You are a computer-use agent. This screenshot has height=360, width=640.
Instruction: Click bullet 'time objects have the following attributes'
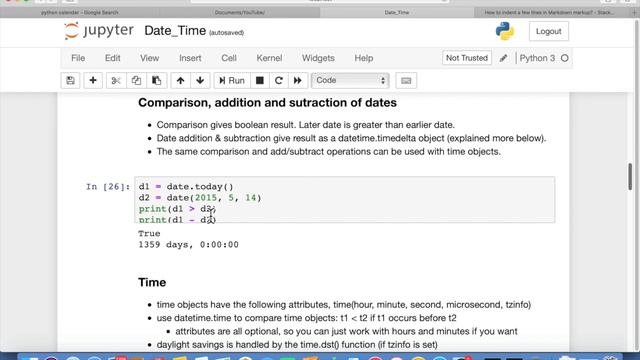pyautogui.click(x=344, y=305)
